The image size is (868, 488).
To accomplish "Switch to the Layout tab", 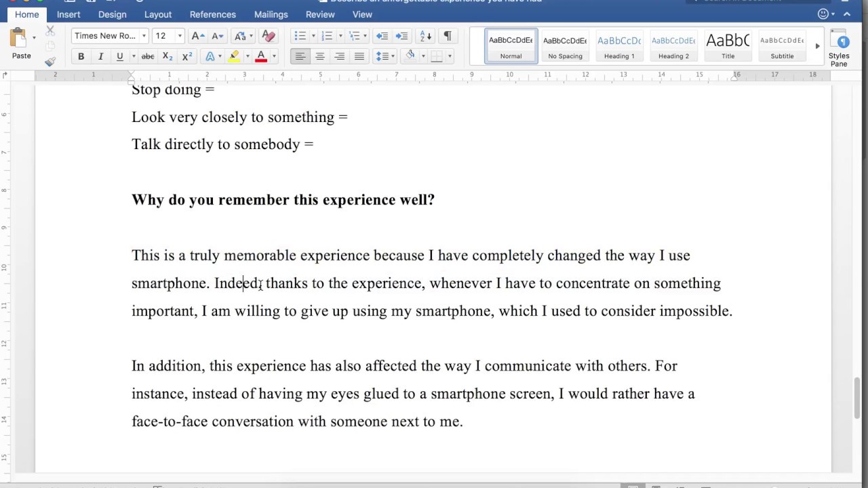I will 158,14.
